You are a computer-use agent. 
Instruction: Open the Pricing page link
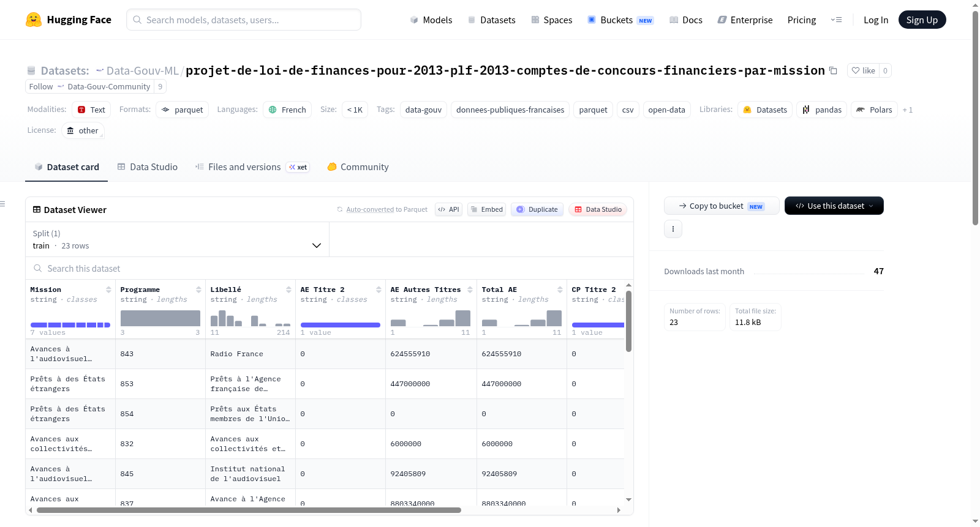802,20
